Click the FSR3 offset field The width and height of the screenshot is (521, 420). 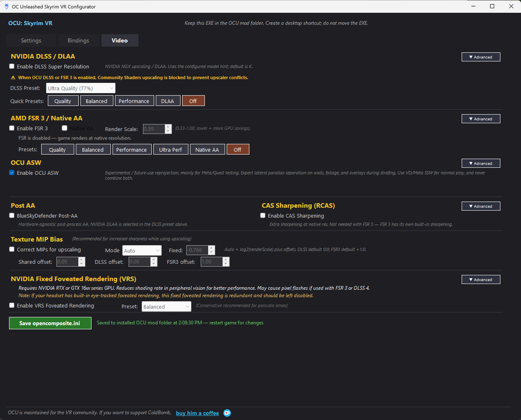click(211, 262)
